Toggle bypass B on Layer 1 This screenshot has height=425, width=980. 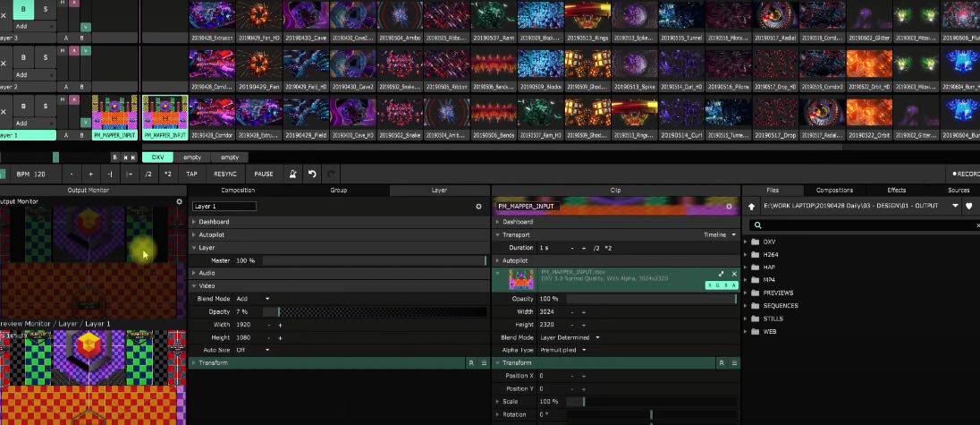click(x=24, y=106)
